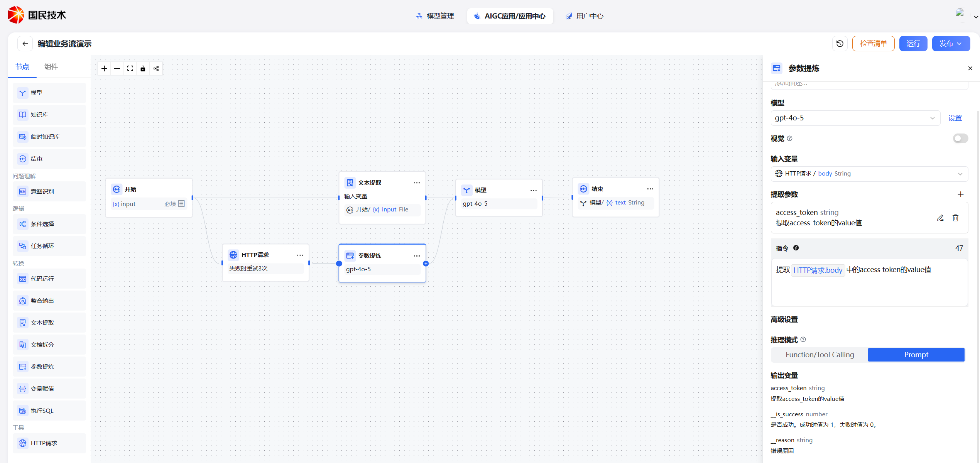Switch to the 组件 tab

[51, 67]
